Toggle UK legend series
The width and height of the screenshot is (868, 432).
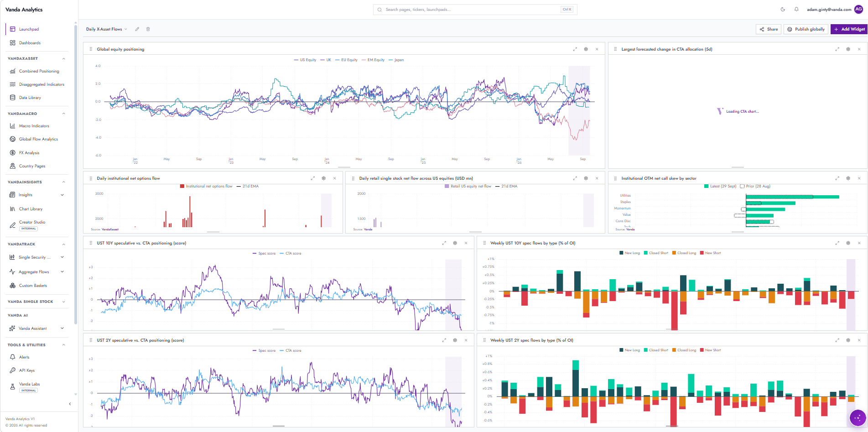point(326,60)
